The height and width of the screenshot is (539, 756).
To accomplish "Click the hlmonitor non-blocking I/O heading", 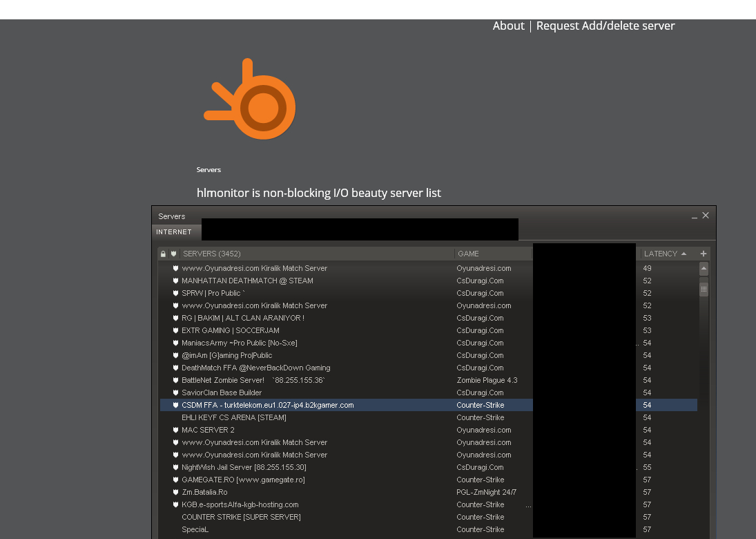I will pyautogui.click(x=319, y=193).
